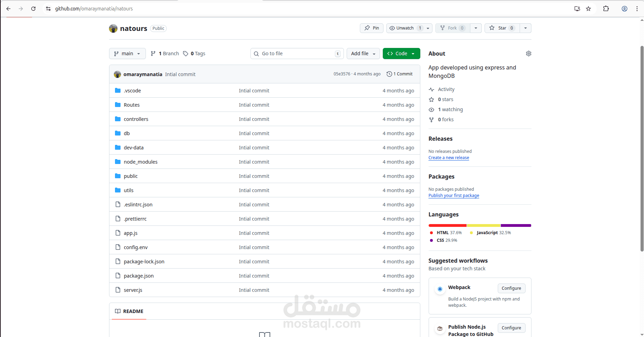Star the natours repository
This screenshot has width=644, height=337.
coord(502,28)
